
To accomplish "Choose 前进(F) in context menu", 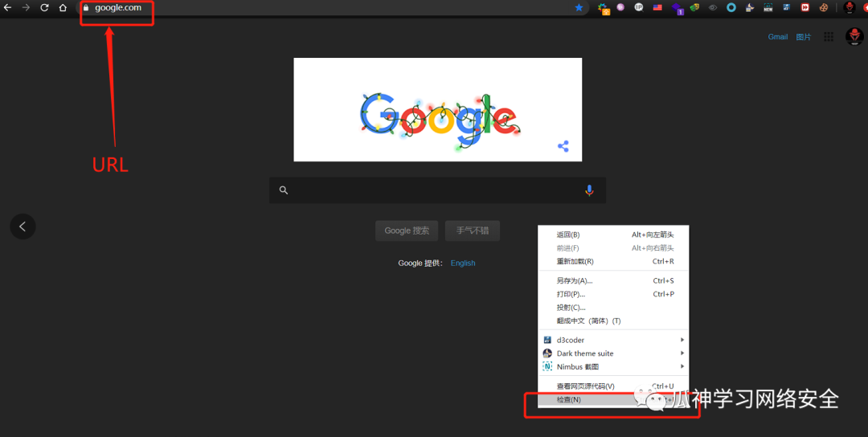I will pyautogui.click(x=613, y=247).
